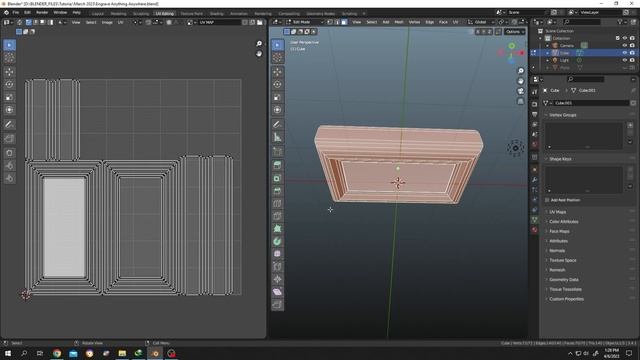Select the Poly Build tool
This screenshot has height=360, width=640.
[278, 229]
